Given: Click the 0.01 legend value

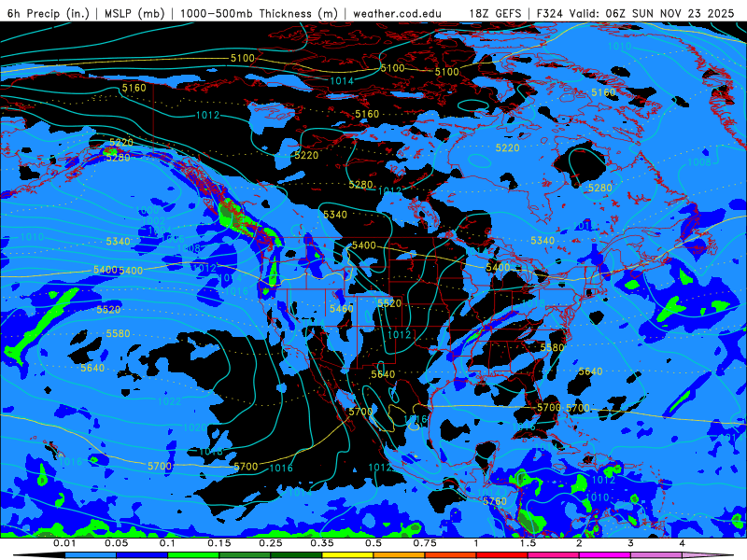Looking at the screenshot, I should point(64,543).
